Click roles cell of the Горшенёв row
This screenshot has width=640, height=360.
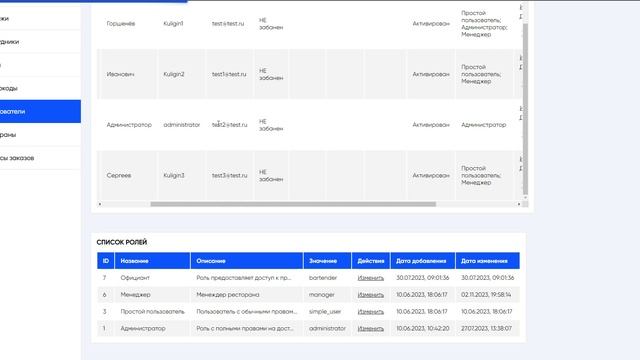pos(484,24)
